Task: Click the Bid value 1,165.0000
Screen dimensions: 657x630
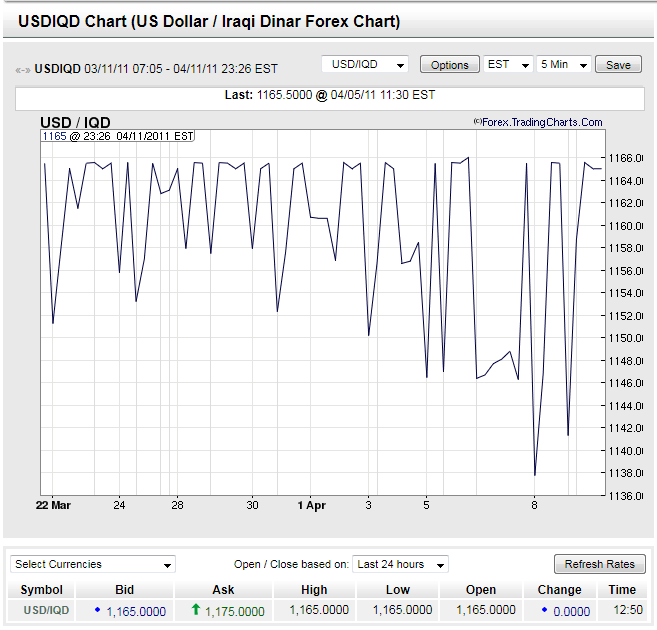Action: tap(136, 612)
